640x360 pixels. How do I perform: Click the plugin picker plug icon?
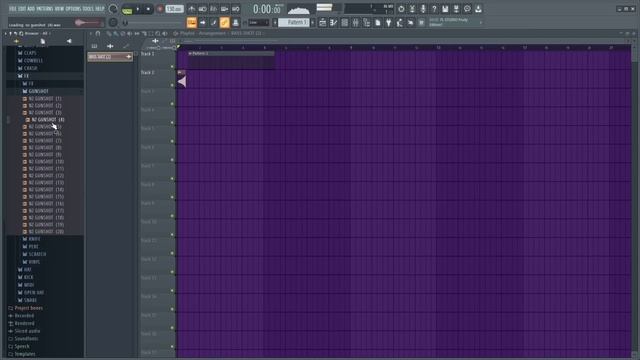click(389, 23)
